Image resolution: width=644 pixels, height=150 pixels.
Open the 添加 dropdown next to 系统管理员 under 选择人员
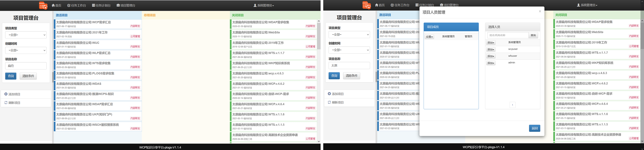point(491,43)
